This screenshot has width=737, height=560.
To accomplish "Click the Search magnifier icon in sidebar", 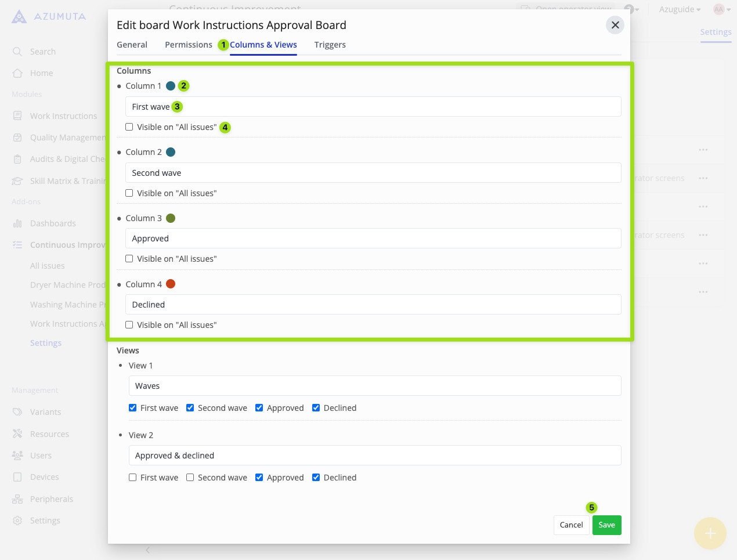I will point(17,52).
